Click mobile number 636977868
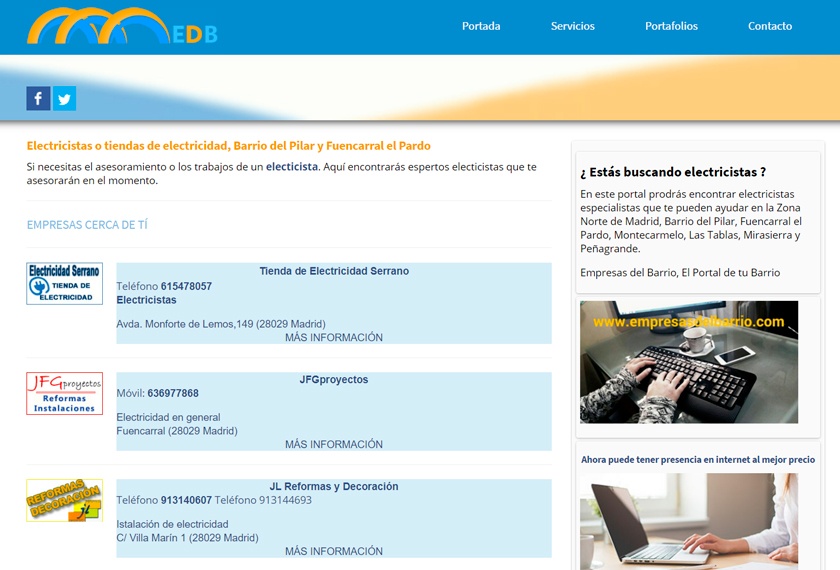 point(173,393)
